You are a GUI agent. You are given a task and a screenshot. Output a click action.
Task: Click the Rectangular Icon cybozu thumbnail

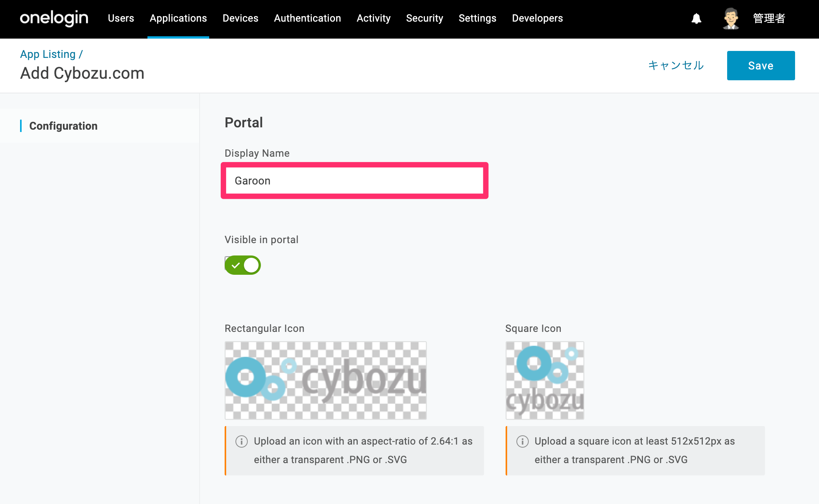pos(326,381)
